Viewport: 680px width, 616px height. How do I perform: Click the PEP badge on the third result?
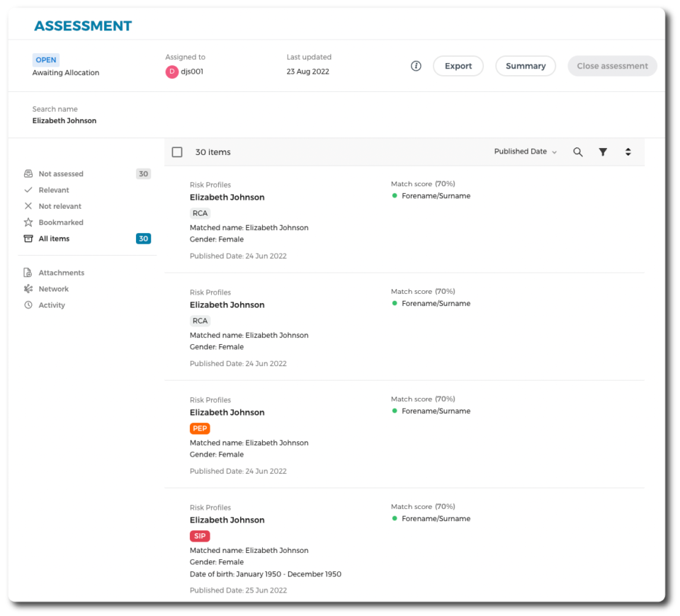(x=199, y=428)
